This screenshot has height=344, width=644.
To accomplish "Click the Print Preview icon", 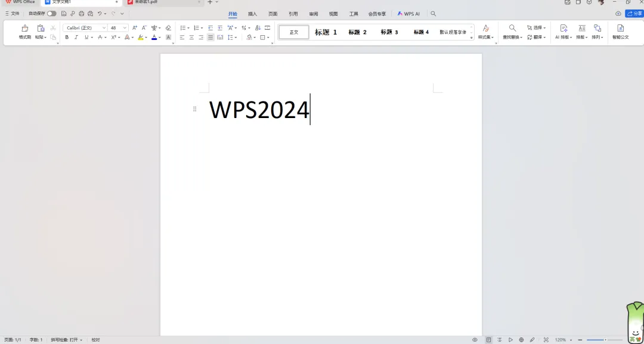I will (x=91, y=14).
